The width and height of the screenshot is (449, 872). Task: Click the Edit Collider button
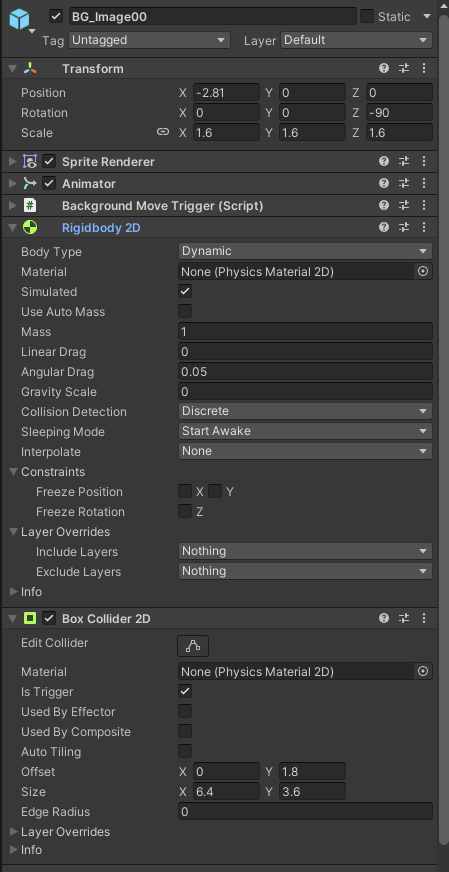point(193,646)
